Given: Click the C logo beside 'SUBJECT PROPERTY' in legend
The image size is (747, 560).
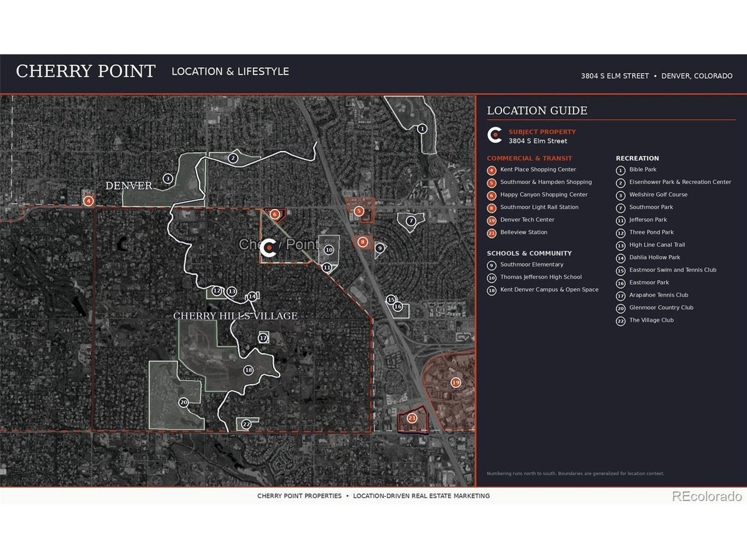Looking at the screenshot, I should coord(495,135).
